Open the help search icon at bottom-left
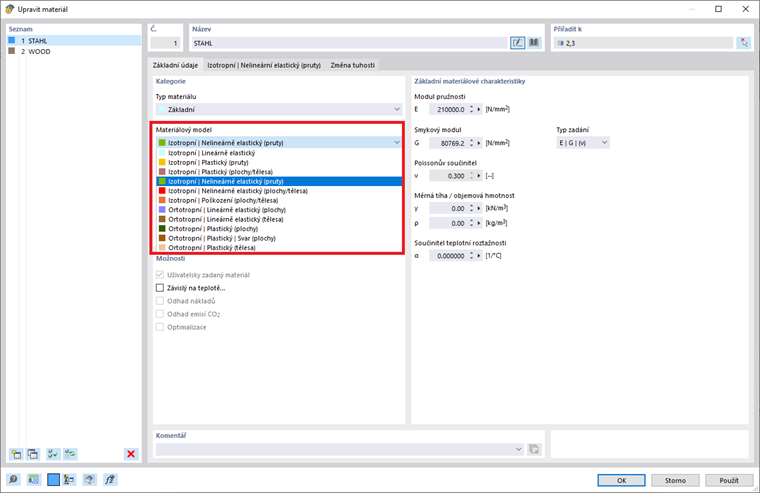 [13, 480]
